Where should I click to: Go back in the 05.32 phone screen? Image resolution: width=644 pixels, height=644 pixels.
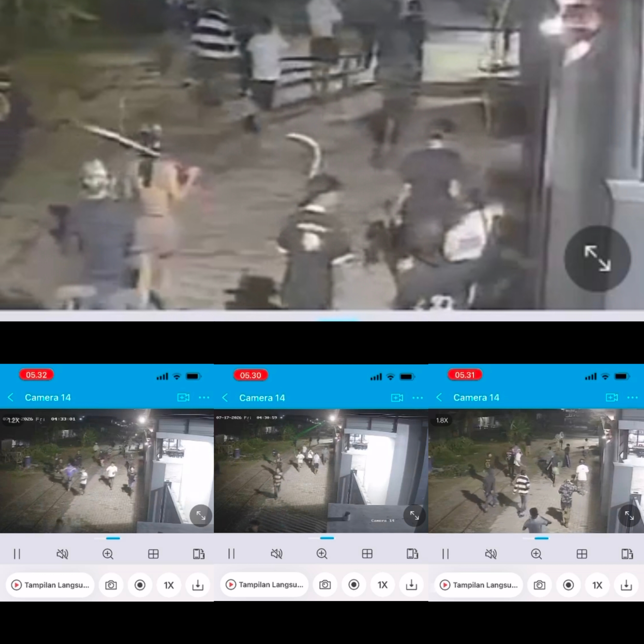(x=11, y=397)
